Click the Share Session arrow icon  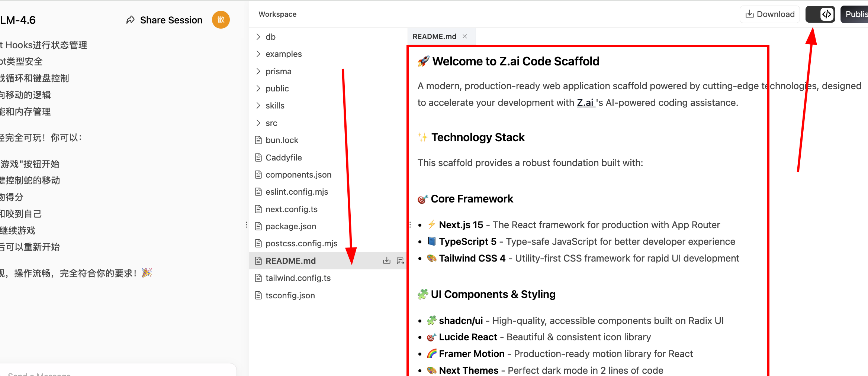point(130,20)
